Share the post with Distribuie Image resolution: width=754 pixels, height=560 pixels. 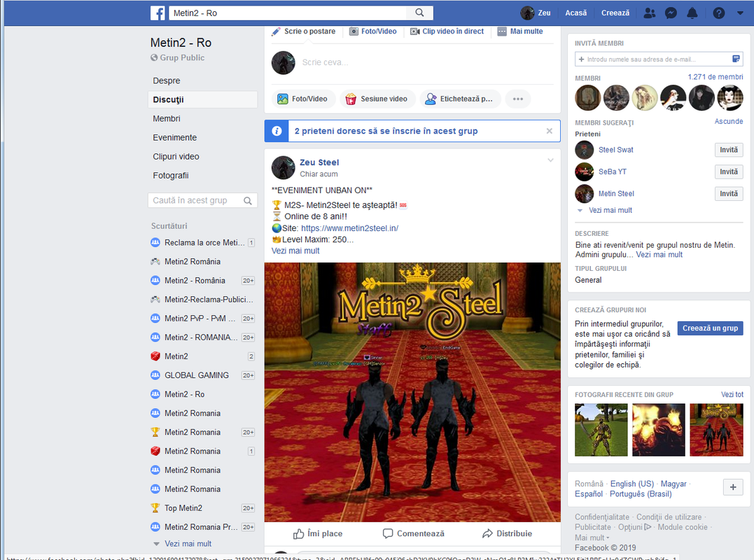coord(507,533)
